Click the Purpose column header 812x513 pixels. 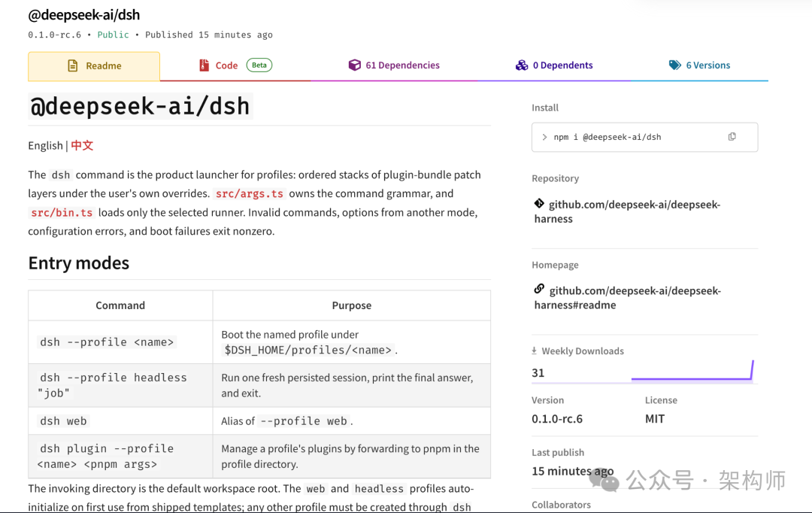pos(352,305)
